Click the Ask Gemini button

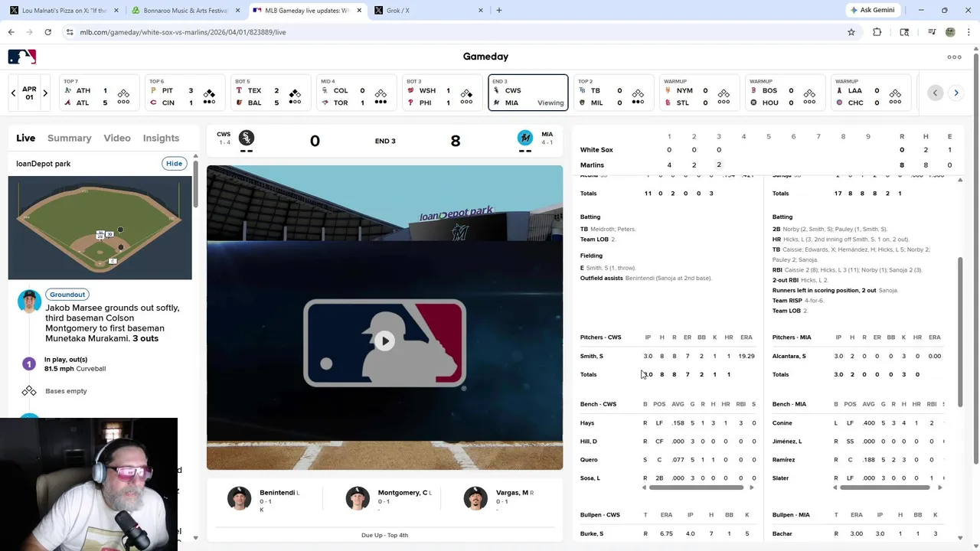click(872, 10)
